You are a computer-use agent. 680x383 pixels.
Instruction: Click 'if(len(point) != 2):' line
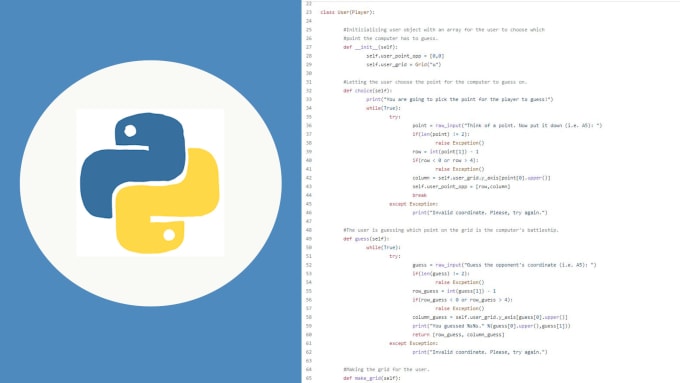tap(441, 134)
